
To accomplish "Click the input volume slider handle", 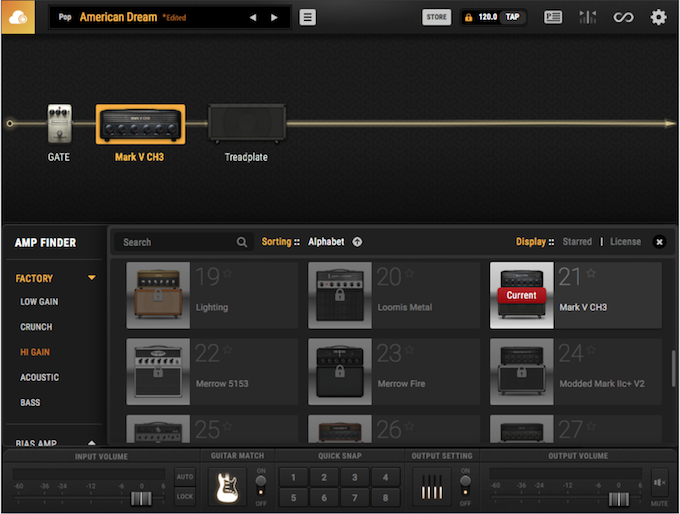I will pos(141,498).
